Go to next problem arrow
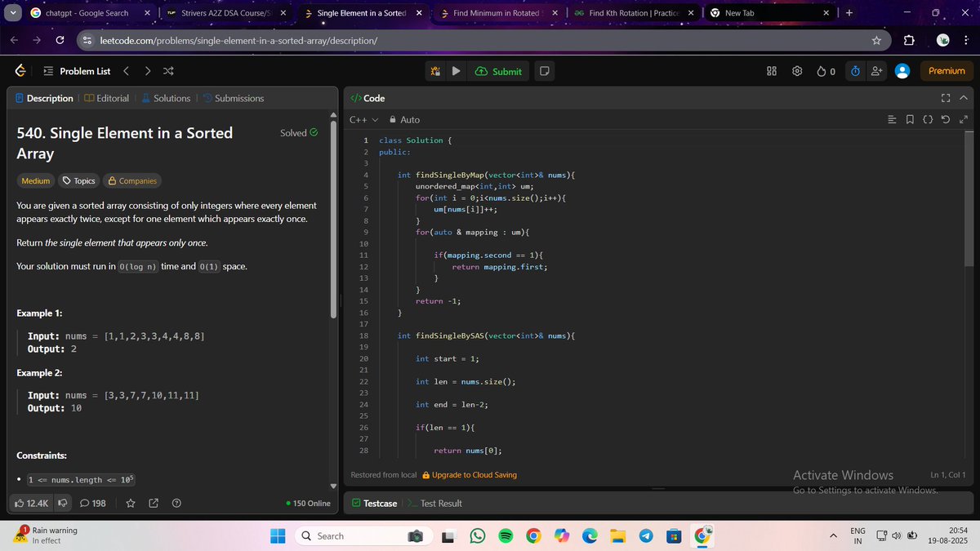The height and width of the screenshot is (551, 980). tap(148, 71)
